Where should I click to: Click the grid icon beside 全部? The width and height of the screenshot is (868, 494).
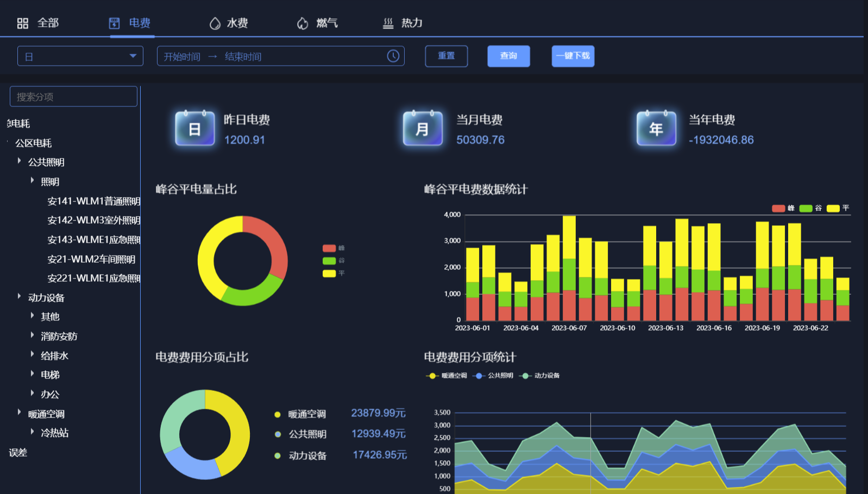point(22,23)
